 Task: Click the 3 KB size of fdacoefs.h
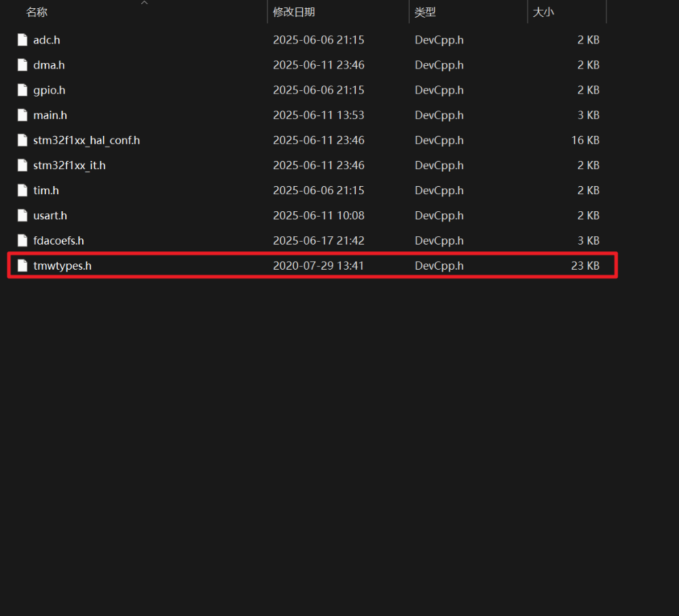(x=589, y=241)
